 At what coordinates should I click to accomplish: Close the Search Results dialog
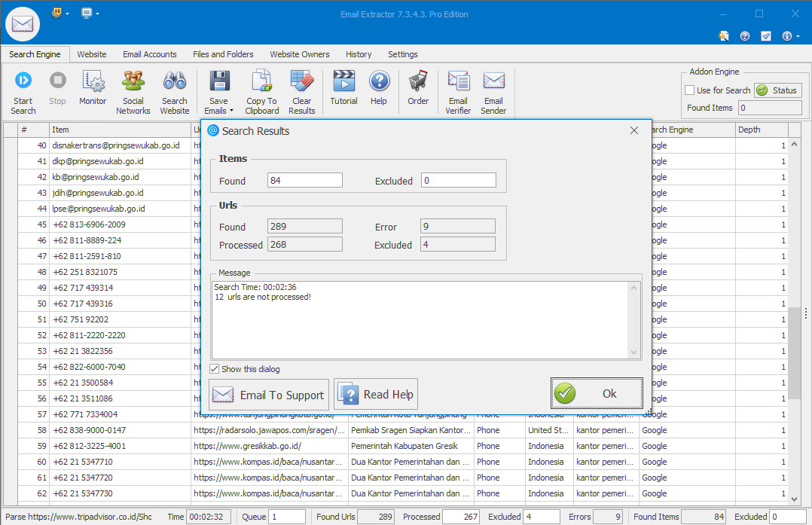pos(634,130)
